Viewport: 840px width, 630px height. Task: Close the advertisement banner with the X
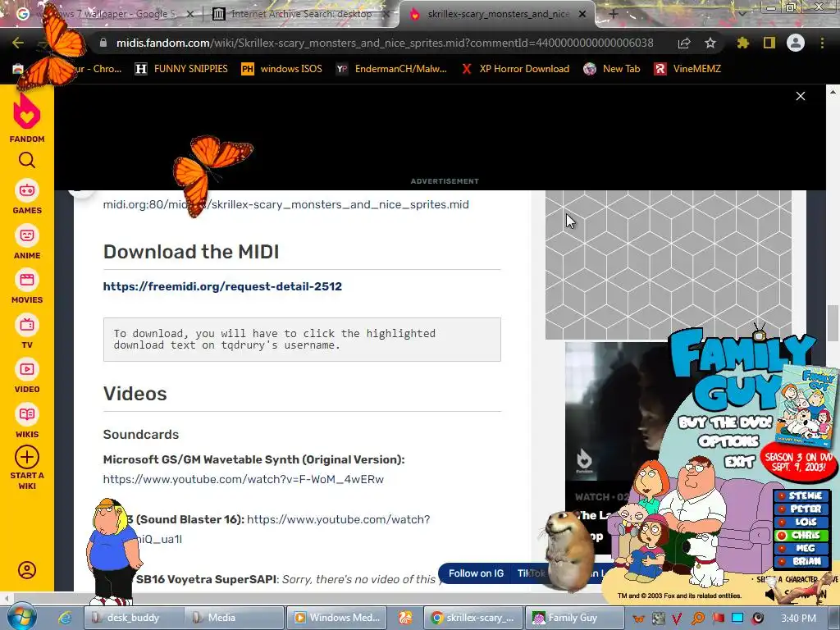pos(801,96)
